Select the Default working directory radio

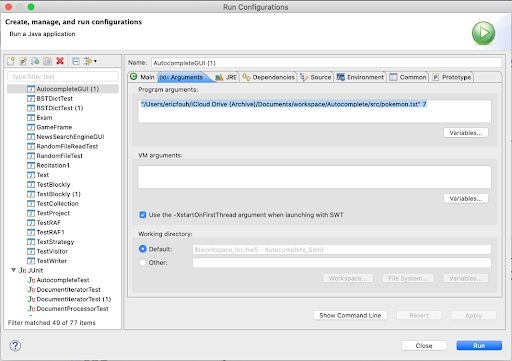(143, 249)
